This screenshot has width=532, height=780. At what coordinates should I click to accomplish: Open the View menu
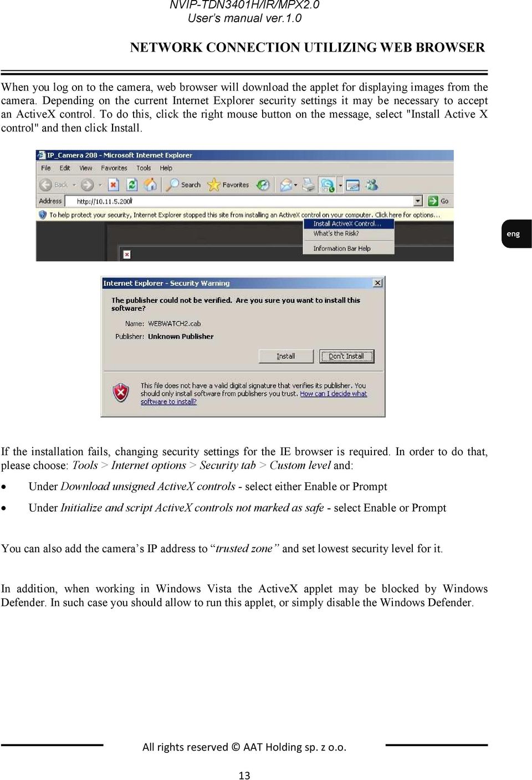(x=86, y=168)
